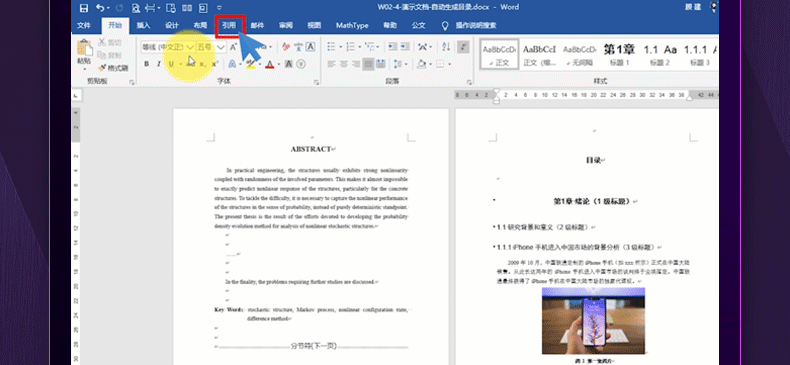Viewport: 790px width, 365px height.
Task: Click the lightbulb tell-me icon
Action: [x=445, y=26]
